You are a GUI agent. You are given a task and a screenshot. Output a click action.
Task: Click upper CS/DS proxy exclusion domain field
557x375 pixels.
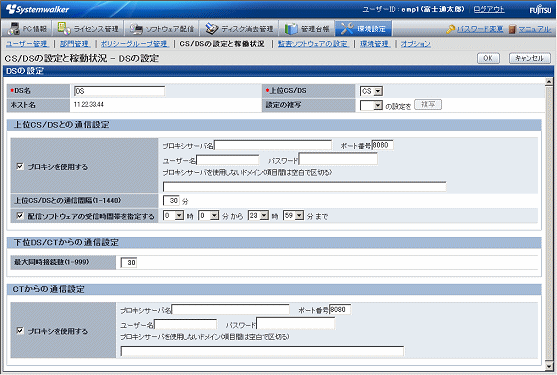click(x=304, y=186)
